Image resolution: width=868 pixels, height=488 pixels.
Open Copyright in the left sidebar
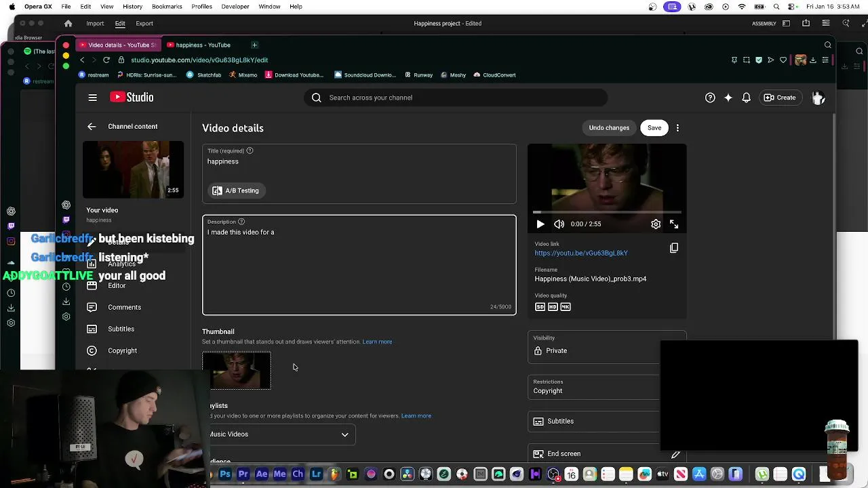tap(122, 350)
